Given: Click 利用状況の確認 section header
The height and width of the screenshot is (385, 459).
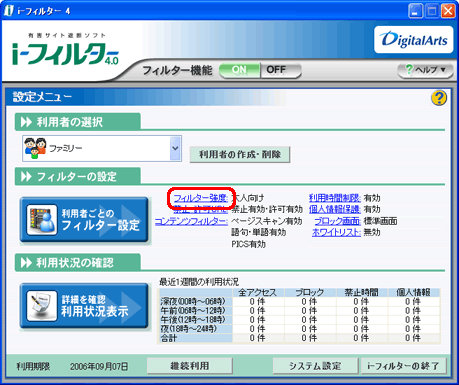Looking at the screenshot, I should [78, 263].
